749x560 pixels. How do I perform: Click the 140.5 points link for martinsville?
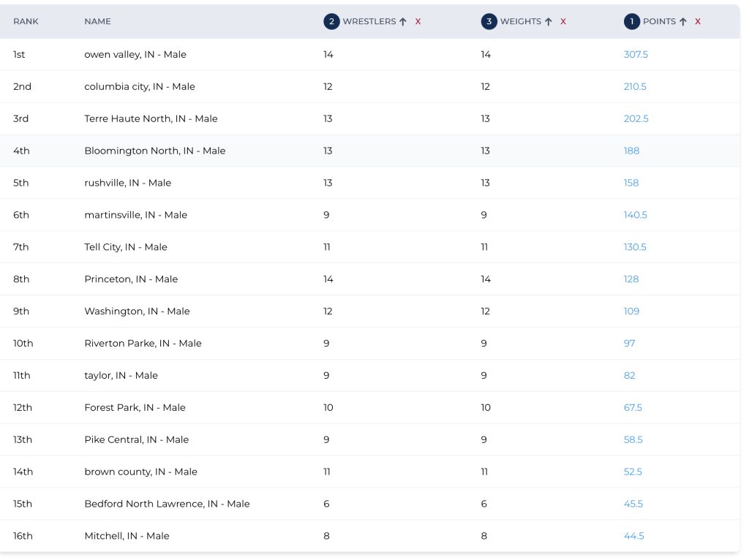click(635, 216)
